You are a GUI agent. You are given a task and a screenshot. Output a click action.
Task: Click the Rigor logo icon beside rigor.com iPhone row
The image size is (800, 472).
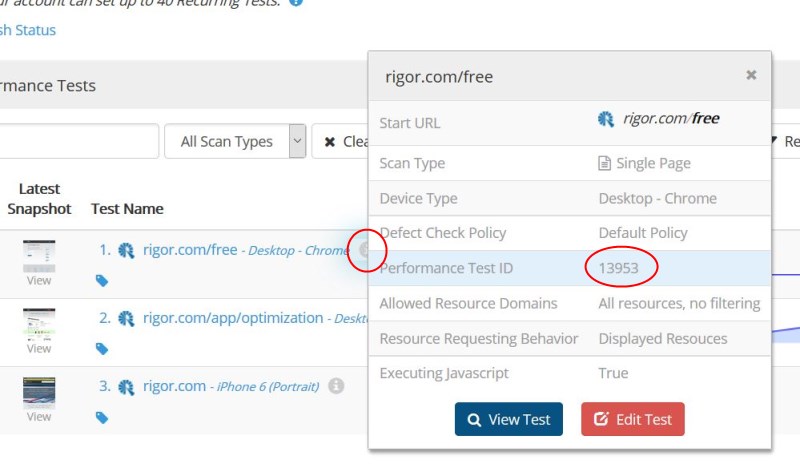pos(126,387)
